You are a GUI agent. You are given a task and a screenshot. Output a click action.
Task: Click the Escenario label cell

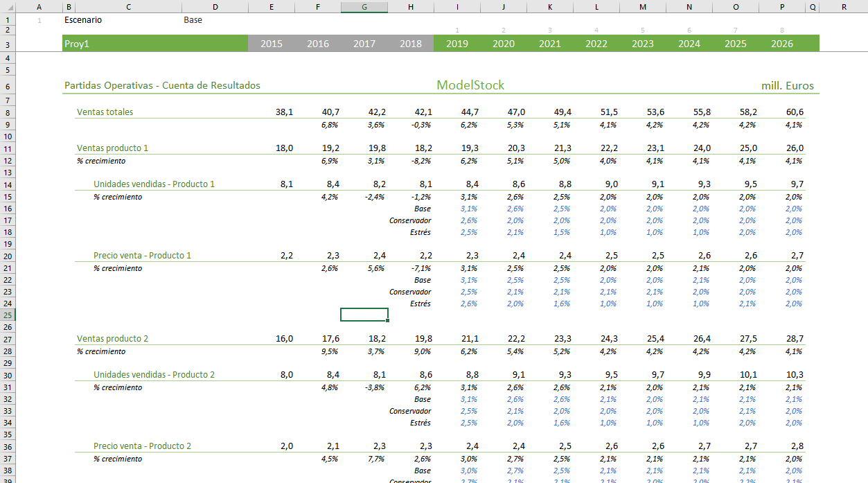click(83, 20)
